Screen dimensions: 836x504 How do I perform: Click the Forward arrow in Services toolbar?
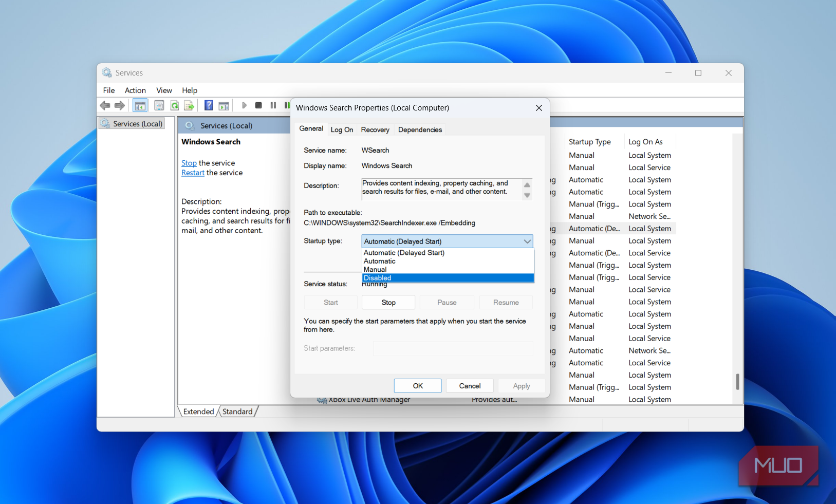tap(120, 105)
